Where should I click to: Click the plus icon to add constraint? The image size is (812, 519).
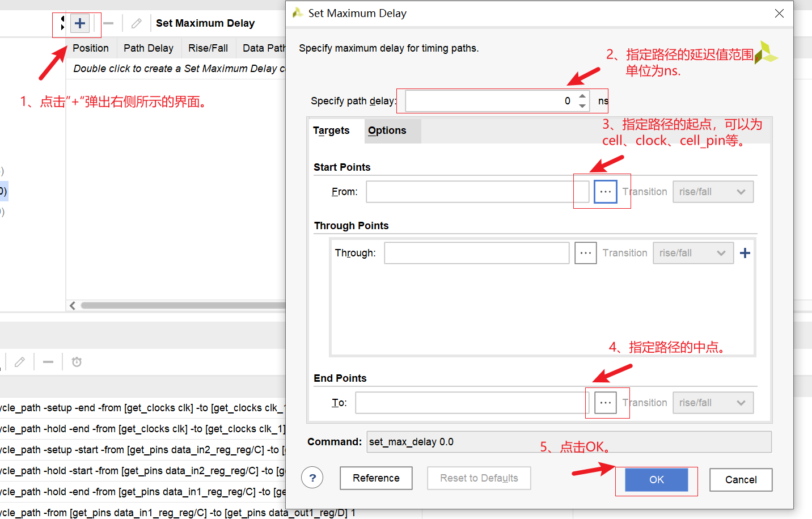80,23
